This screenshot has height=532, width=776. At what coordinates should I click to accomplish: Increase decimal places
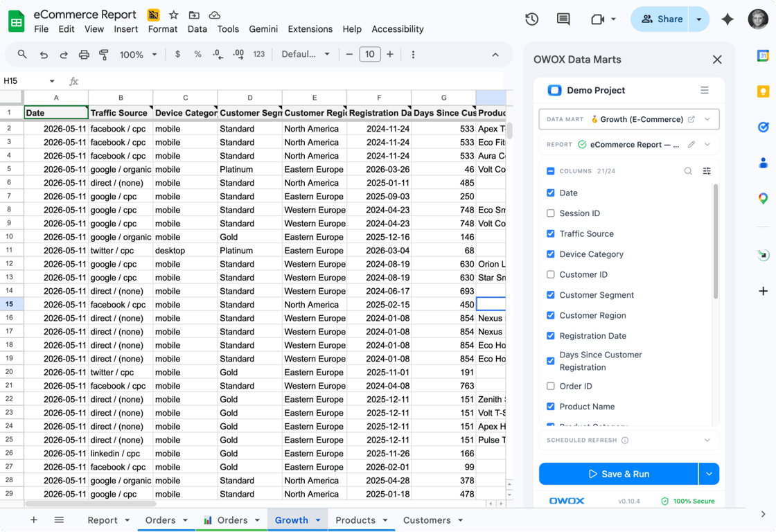coord(238,55)
